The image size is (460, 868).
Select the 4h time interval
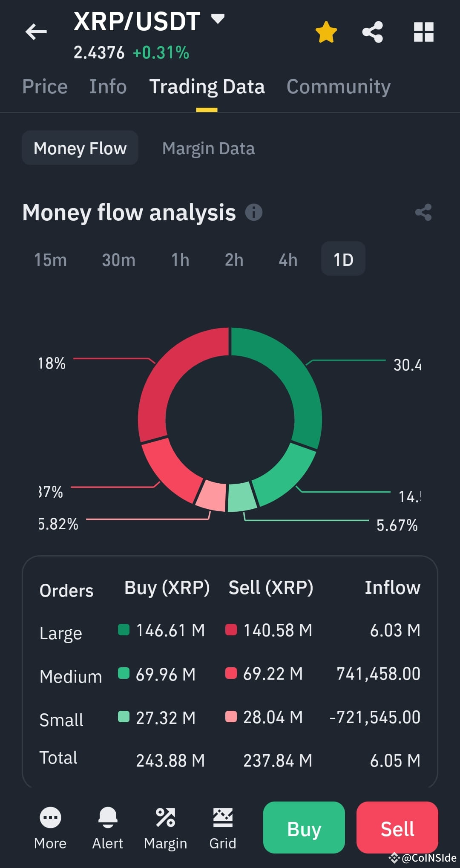coord(288,260)
